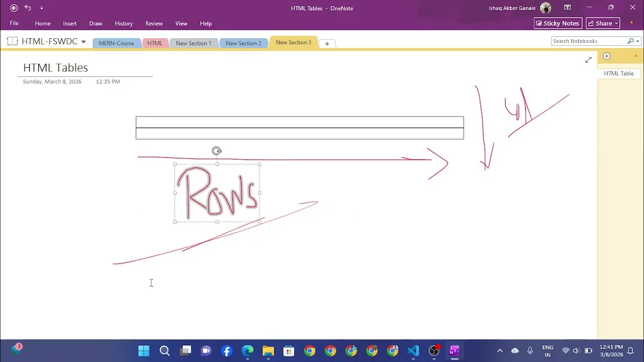Select the MERN-Course section tab
The image size is (644, 362).
[116, 43]
